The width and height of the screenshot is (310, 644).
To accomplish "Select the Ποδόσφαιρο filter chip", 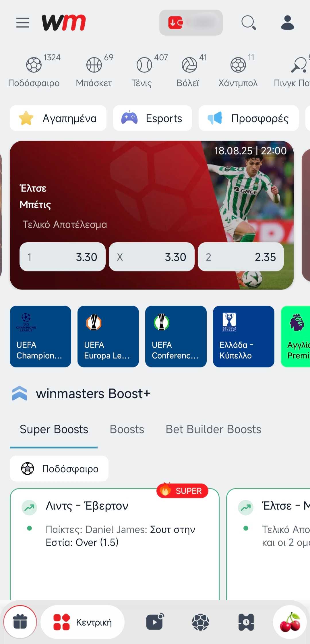I will (x=59, y=469).
